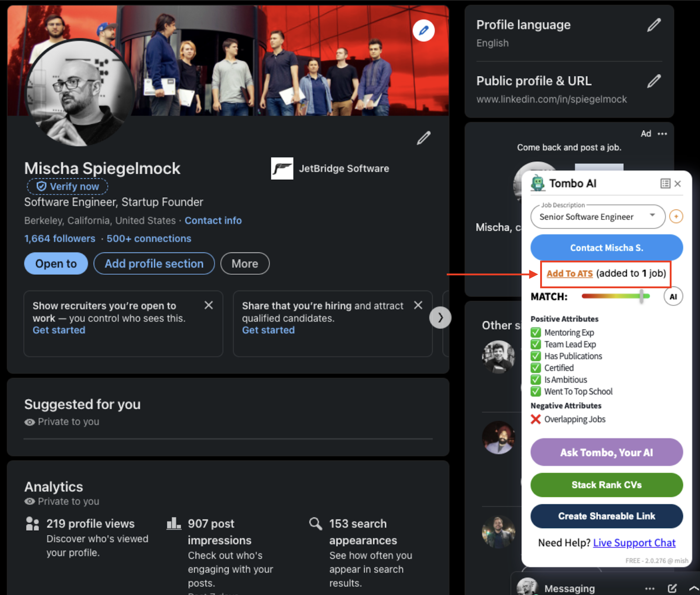Click Create Shareable Link button
The width and height of the screenshot is (700, 595).
(x=607, y=516)
